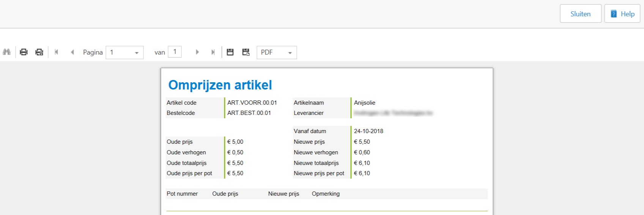Go to the previous page
The width and height of the screenshot is (644, 215).
(72, 52)
